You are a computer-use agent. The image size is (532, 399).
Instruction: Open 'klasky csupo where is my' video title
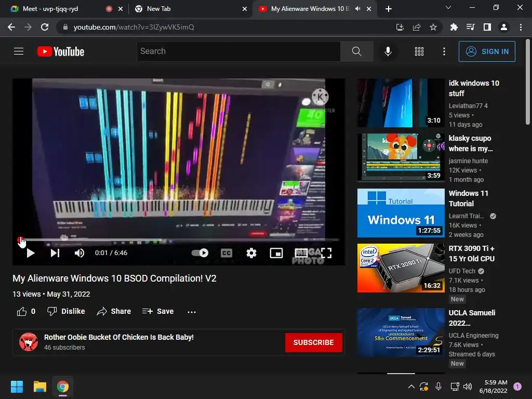pos(470,143)
